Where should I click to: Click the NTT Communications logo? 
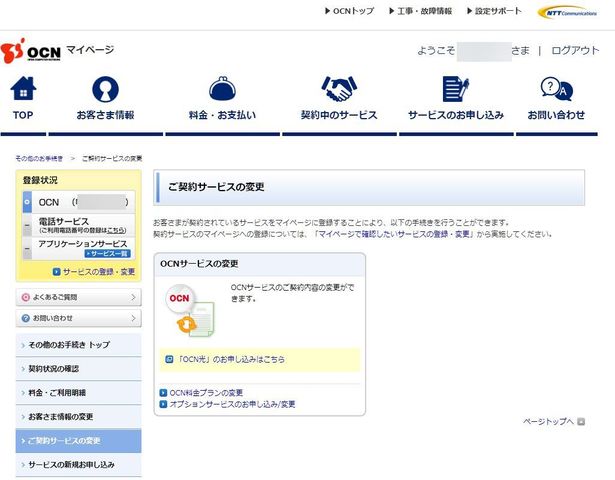pyautogui.click(x=567, y=12)
